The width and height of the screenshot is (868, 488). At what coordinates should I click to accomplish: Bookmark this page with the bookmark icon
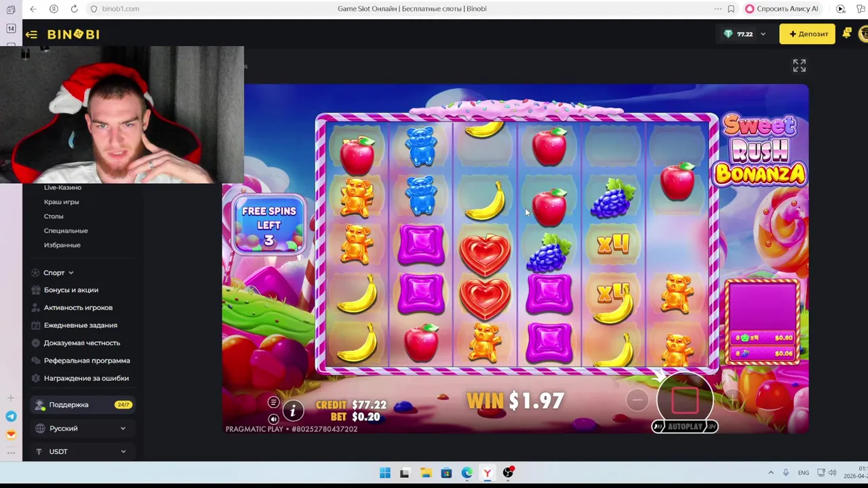(731, 9)
